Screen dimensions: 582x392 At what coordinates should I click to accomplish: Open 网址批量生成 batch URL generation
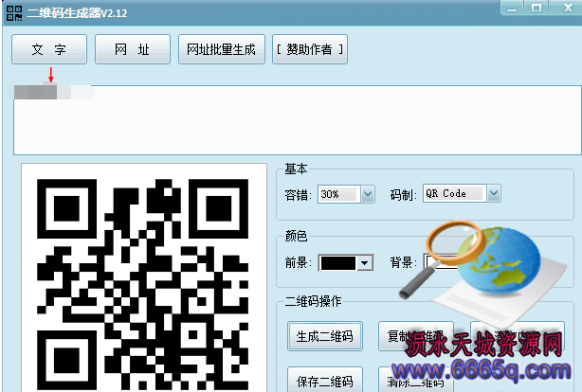(x=222, y=49)
